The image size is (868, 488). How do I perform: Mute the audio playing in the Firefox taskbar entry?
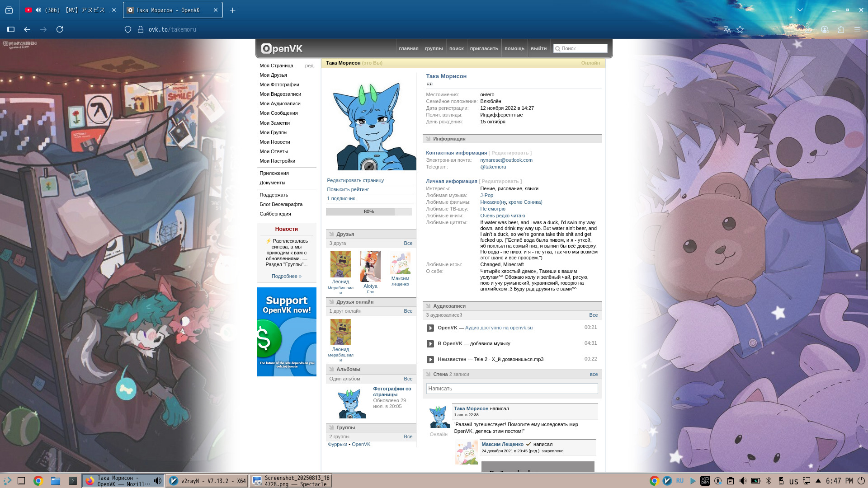[158, 481]
